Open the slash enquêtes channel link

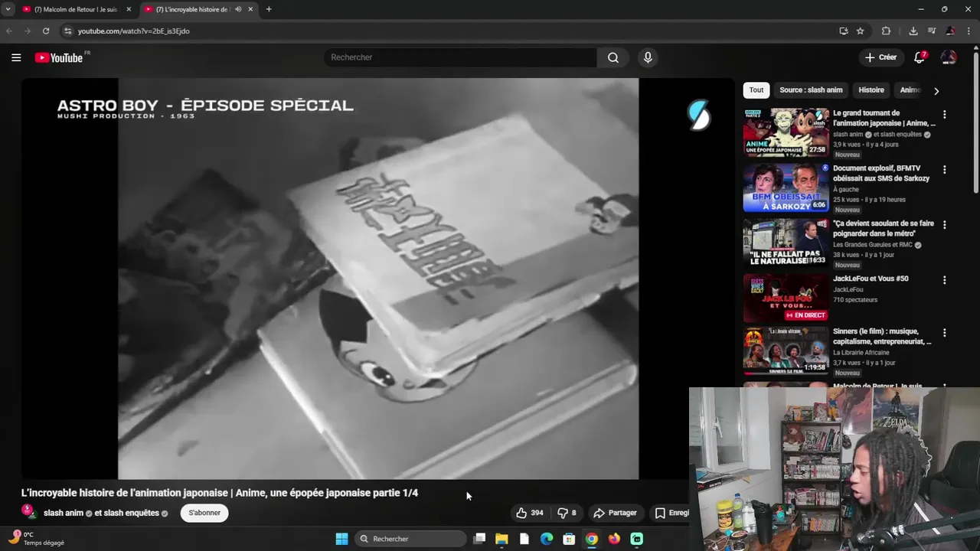click(x=131, y=513)
